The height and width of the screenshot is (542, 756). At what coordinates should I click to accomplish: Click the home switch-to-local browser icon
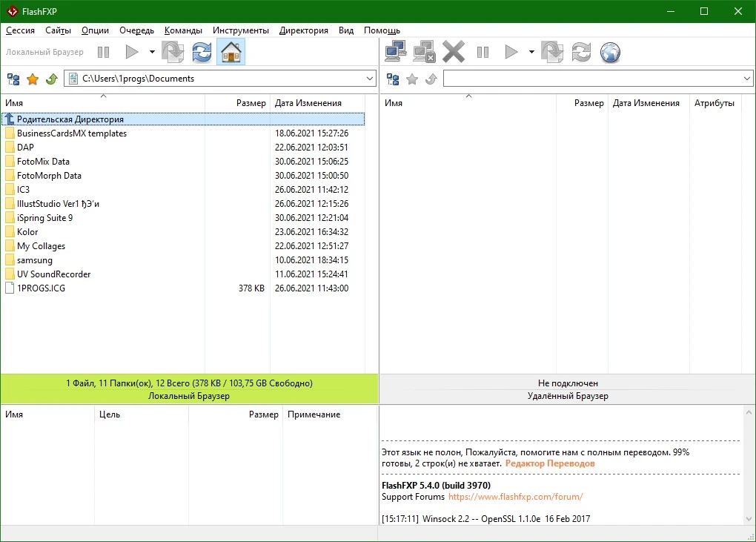click(231, 52)
